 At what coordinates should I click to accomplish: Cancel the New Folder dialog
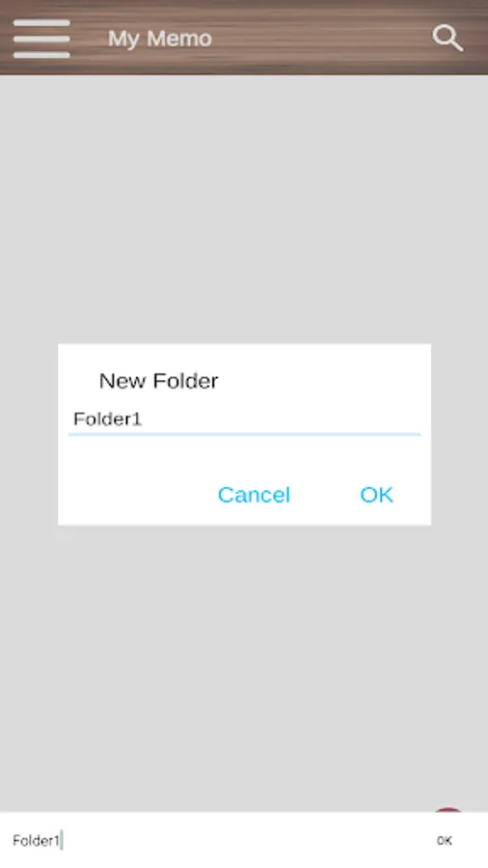click(x=254, y=495)
